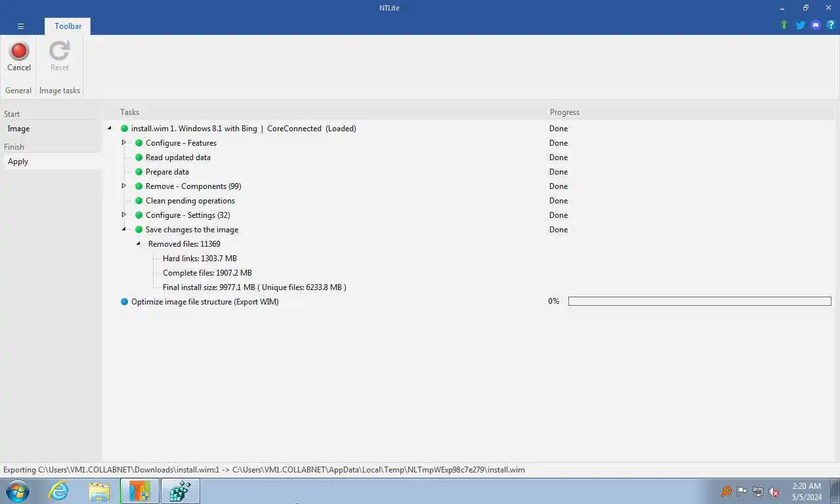Screen dimensions: 840x504
Task: Open the hamburger menu
Action: [x=20, y=26]
